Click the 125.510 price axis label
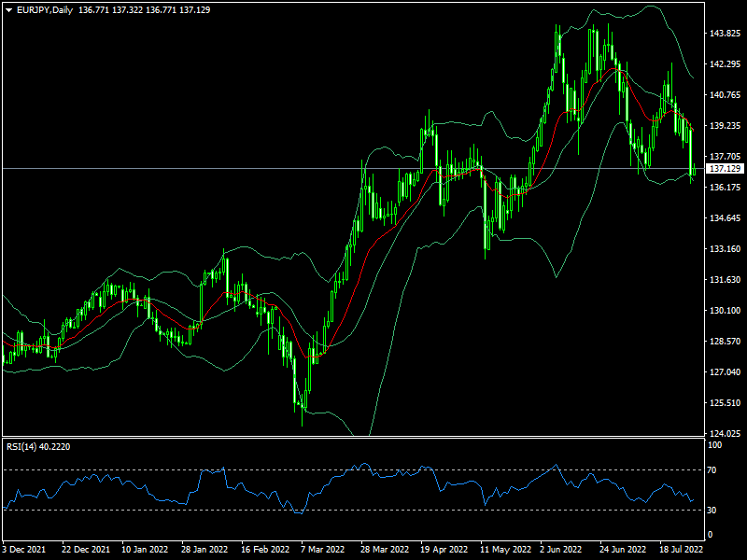Image resolution: width=747 pixels, height=560 pixels. tap(725, 403)
